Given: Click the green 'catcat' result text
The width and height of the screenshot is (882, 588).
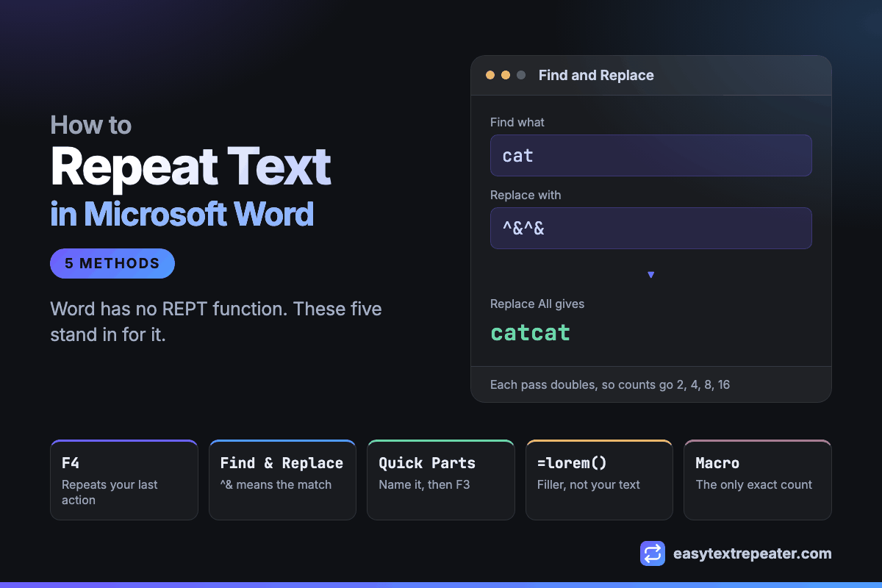Looking at the screenshot, I should tap(531, 333).
